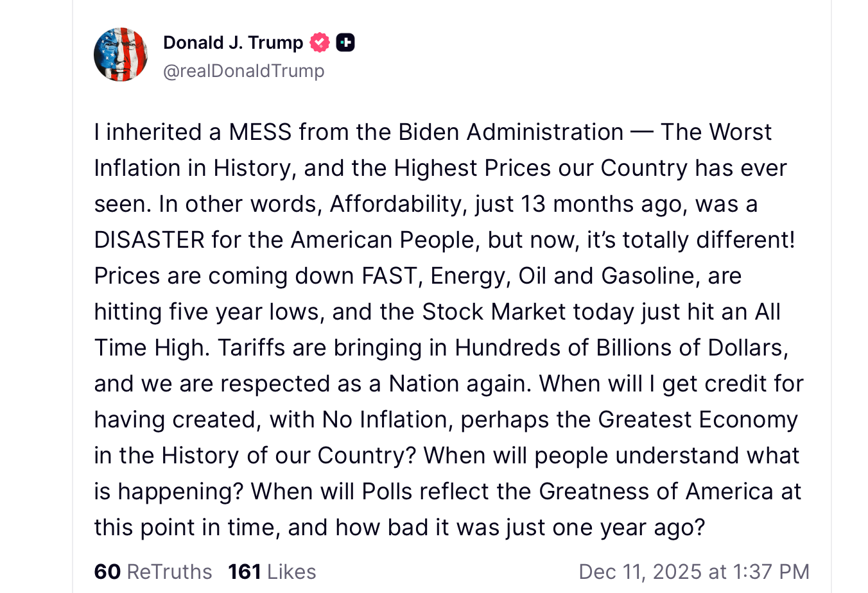Click the @realDonaldTrump handle
Image resolution: width=868 pixels, height=593 pixels.
pyautogui.click(x=244, y=71)
